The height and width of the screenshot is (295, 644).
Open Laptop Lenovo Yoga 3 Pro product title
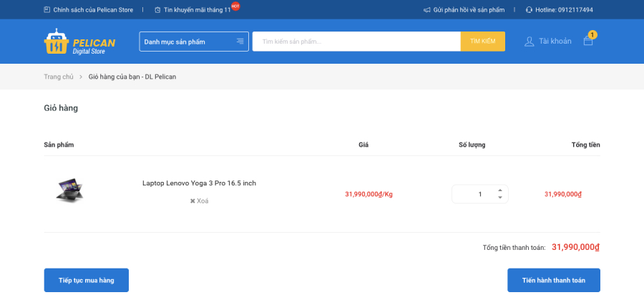pos(199,183)
